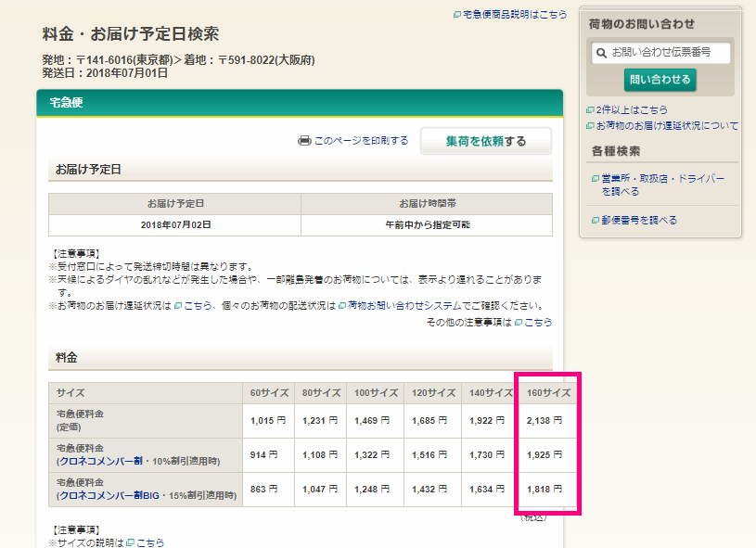The width and height of the screenshot is (756, 548).
Task: Open the このページを印刷する link
Action: click(x=361, y=141)
